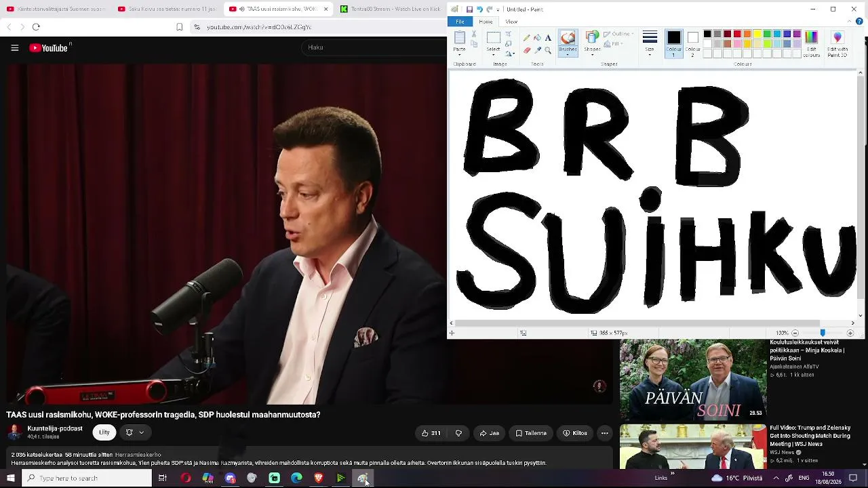
Task: Click the Crop icon in Image group
Action: point(508,34)
